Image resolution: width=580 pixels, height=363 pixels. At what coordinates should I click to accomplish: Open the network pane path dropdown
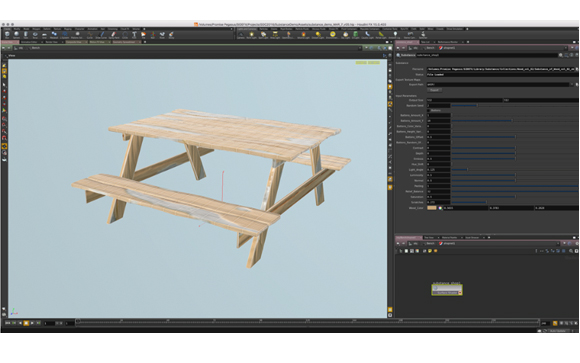pos(558,243)
